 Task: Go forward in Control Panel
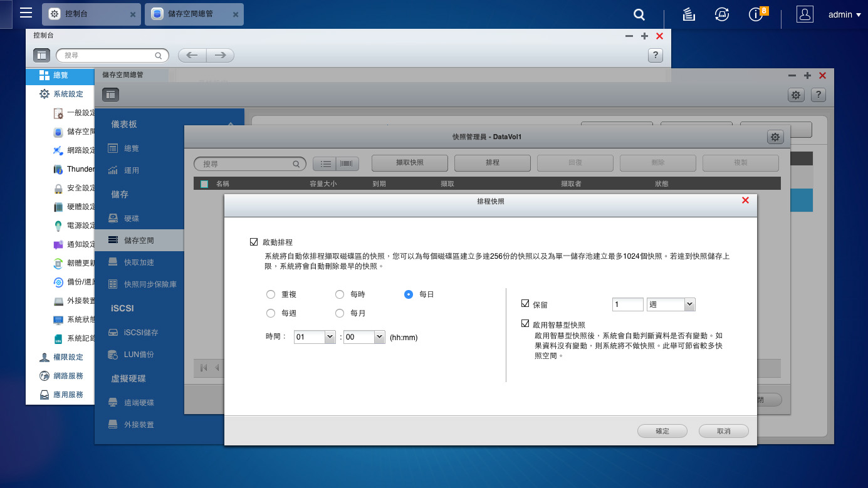[220, 55]
